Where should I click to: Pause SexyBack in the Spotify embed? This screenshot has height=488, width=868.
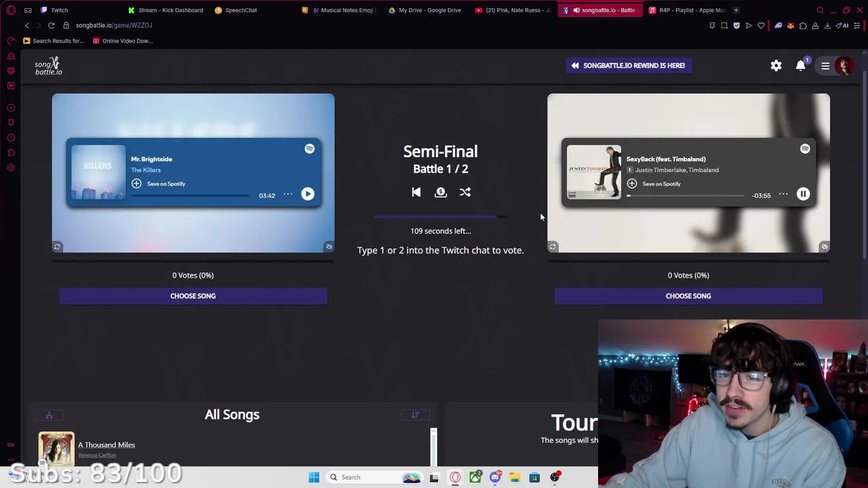(x=803, y=194)
